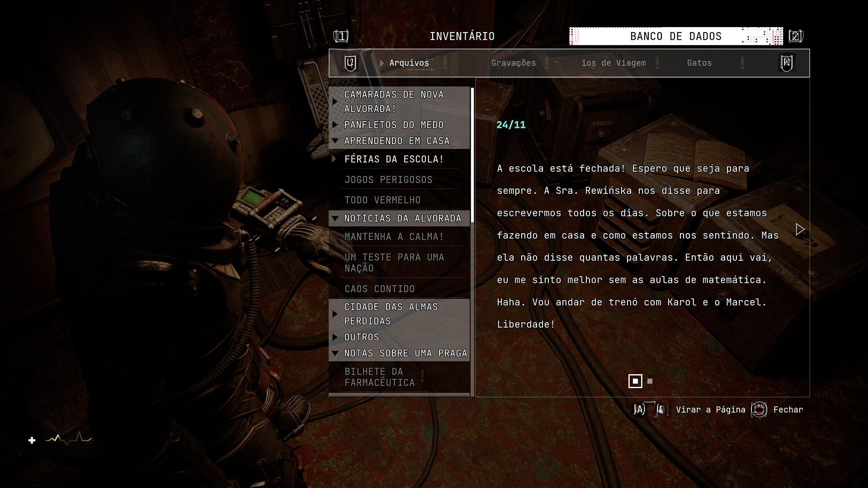Click the next page arrow icon
Image resolution: width=868 pixels, height=488 pixels.
tap(800, 230)
